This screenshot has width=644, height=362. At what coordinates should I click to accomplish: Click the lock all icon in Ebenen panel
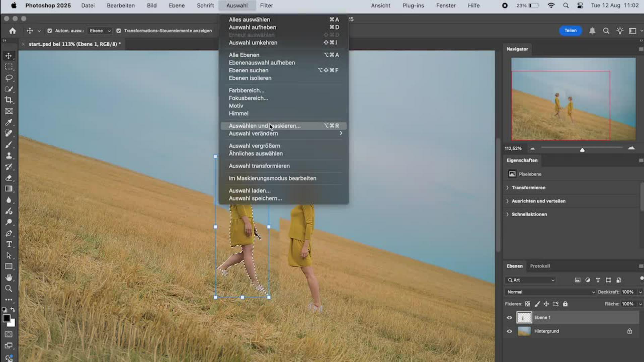(x=565, y=304)
